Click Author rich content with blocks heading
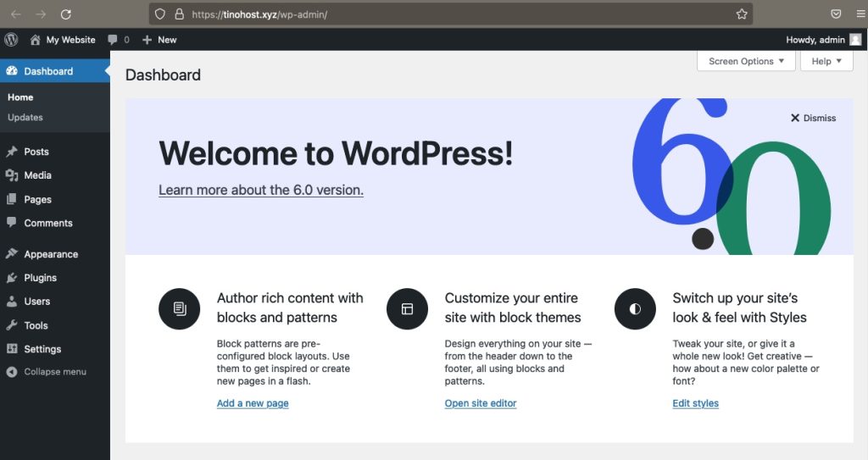The image size is (868, 460). 290,308
